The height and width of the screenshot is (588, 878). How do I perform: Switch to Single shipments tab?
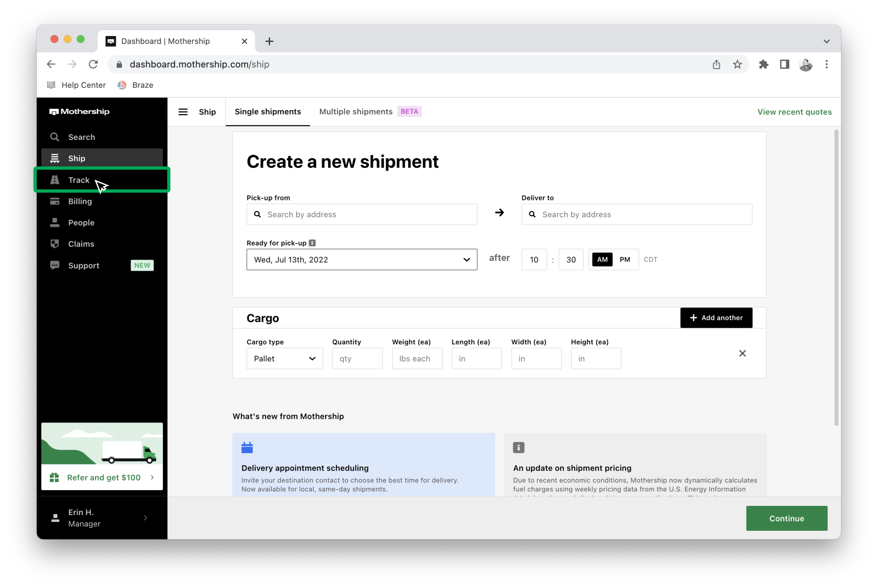point(268,112)
